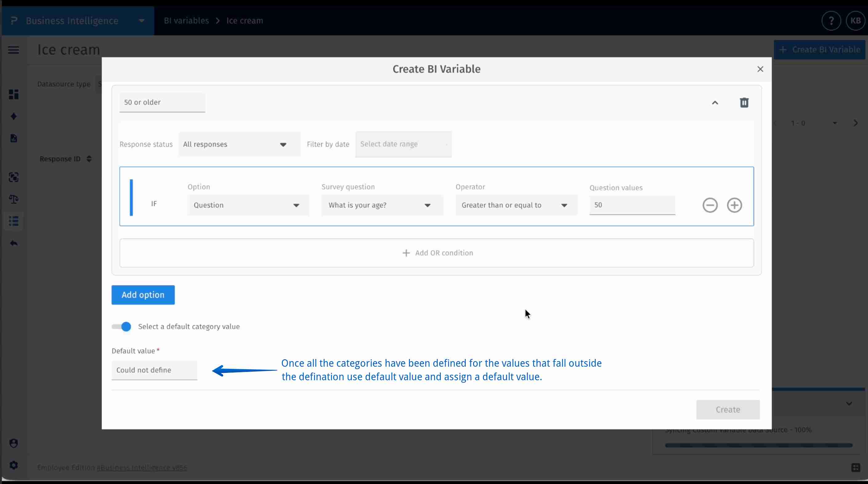Add condition using the plus circle icon
868x484 pixels.
734,205
